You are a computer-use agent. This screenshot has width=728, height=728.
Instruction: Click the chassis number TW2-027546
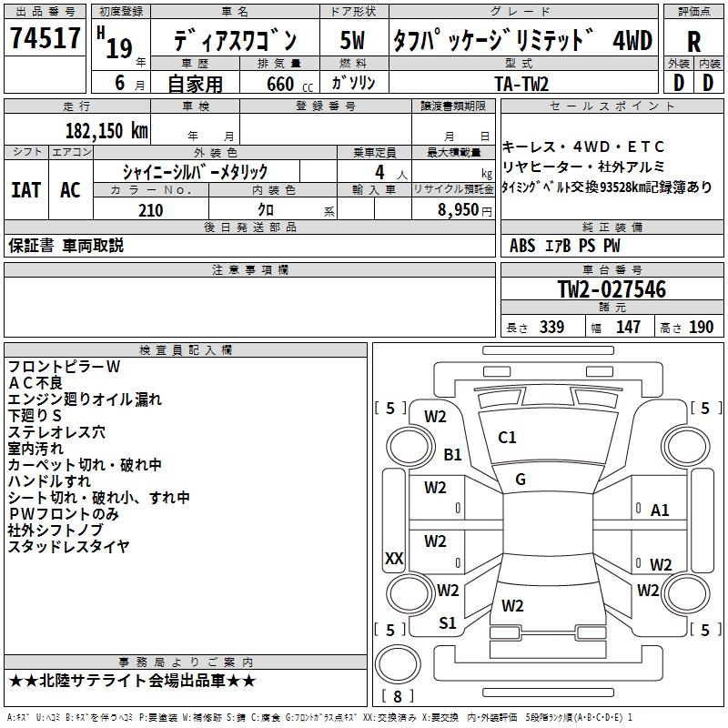click(x=612, y=289)
